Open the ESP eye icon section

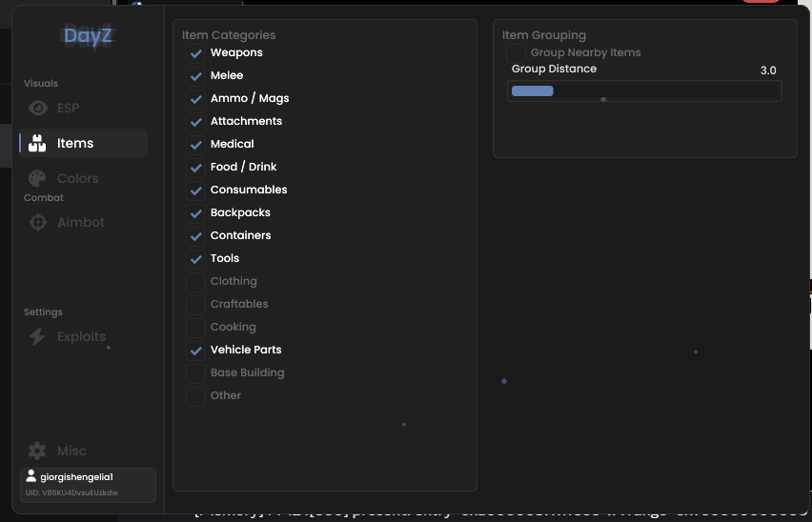pos(38,108)
